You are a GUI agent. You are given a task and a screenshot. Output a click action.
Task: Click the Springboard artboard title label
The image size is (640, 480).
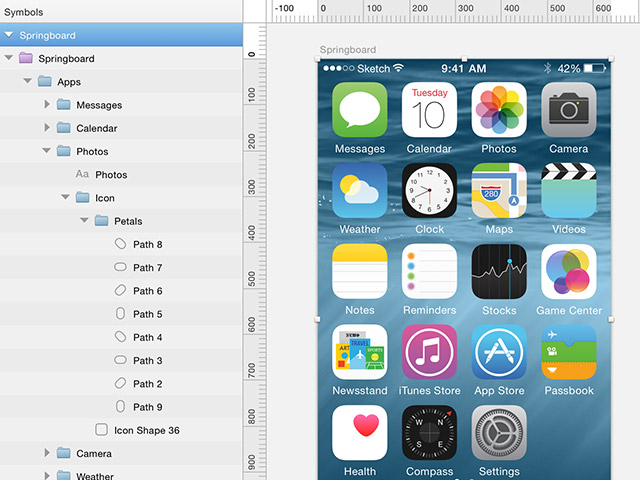coord(347,50)
